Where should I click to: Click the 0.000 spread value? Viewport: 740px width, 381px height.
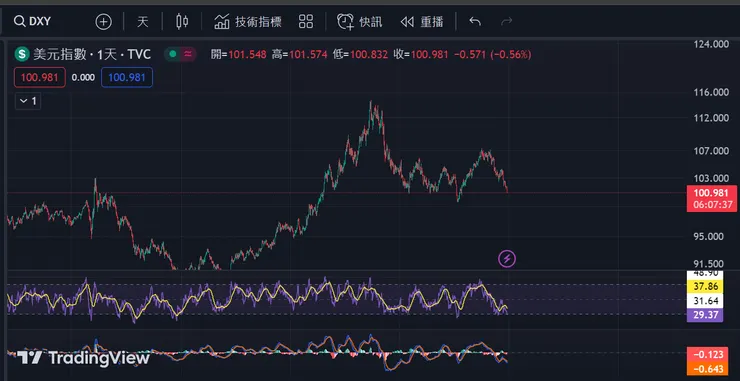[x=83, y=77]
